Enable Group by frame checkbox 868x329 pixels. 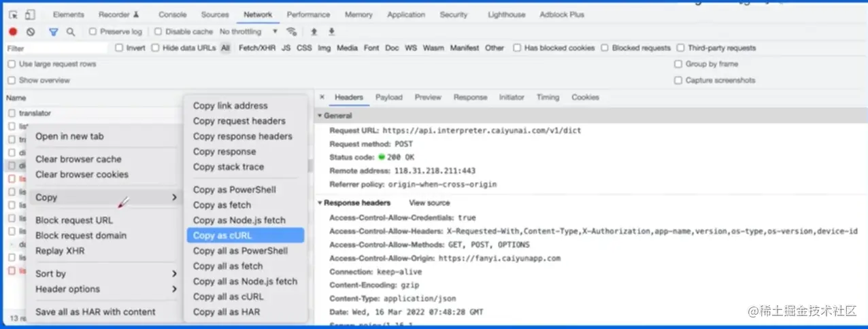[x=678, y=64]
